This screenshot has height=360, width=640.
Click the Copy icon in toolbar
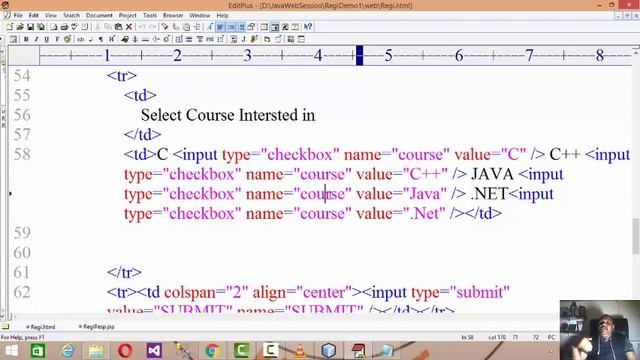tap(108, 27)
